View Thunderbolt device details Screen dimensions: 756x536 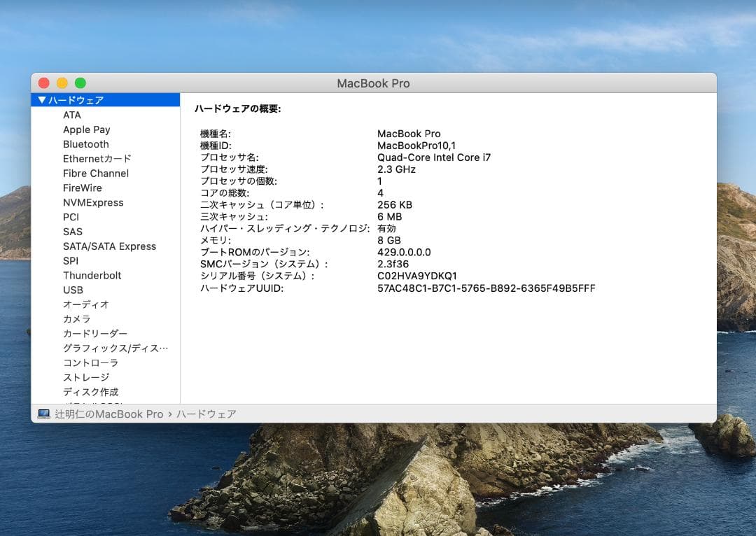92,275
